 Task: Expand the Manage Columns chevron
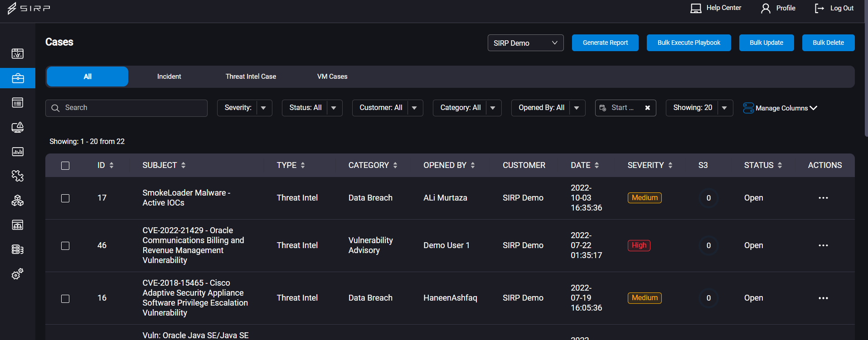click(x=814, y=108)
